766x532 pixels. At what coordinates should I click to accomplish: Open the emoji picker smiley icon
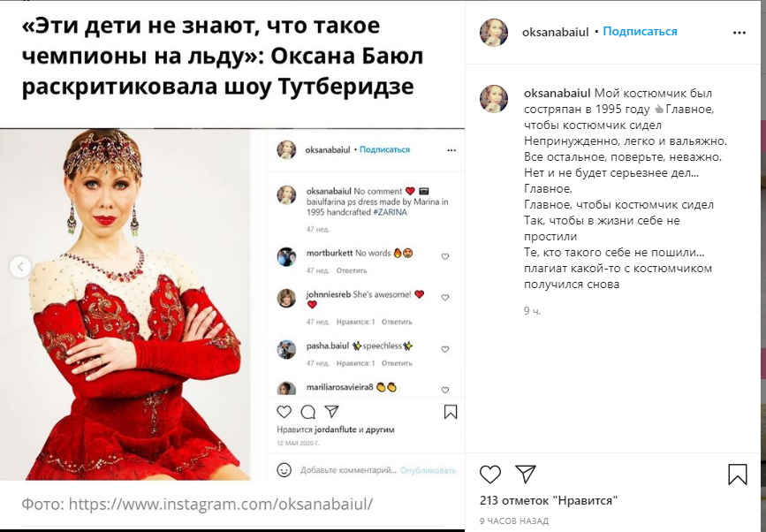[x=284, y=470]
